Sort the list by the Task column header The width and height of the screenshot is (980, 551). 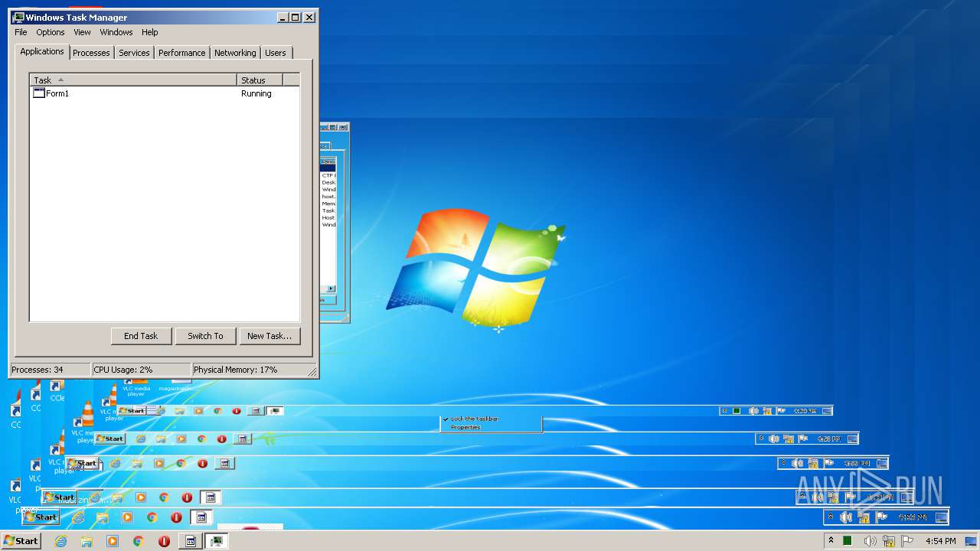(133, 80)
